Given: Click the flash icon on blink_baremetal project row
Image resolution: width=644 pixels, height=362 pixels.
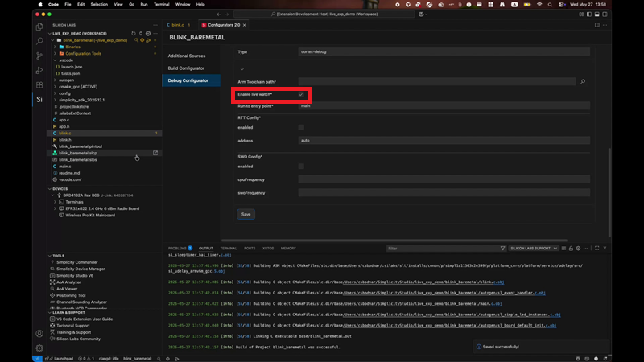Looking at the screenshot, I should click(x=148, y=40).
